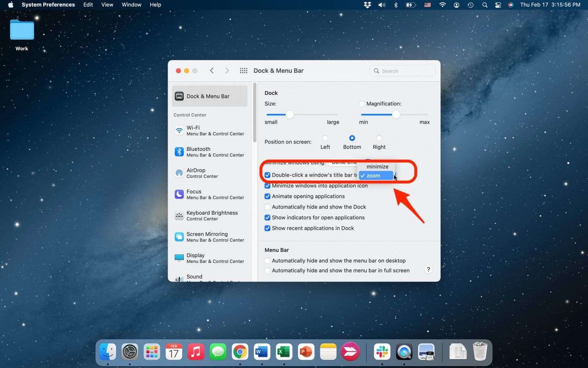Open the Display settings in sidebar
This screenshot has width=588, height=368.
click(195, 258)
